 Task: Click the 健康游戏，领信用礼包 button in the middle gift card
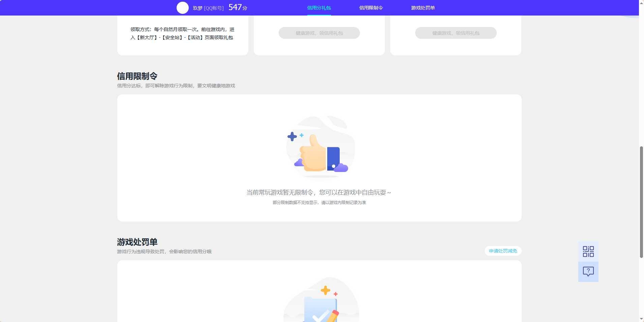pyautogui.click(x=319, y=33)
